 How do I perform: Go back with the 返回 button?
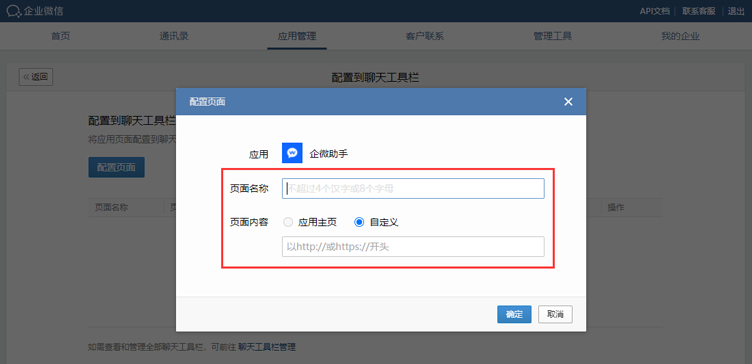36,77
